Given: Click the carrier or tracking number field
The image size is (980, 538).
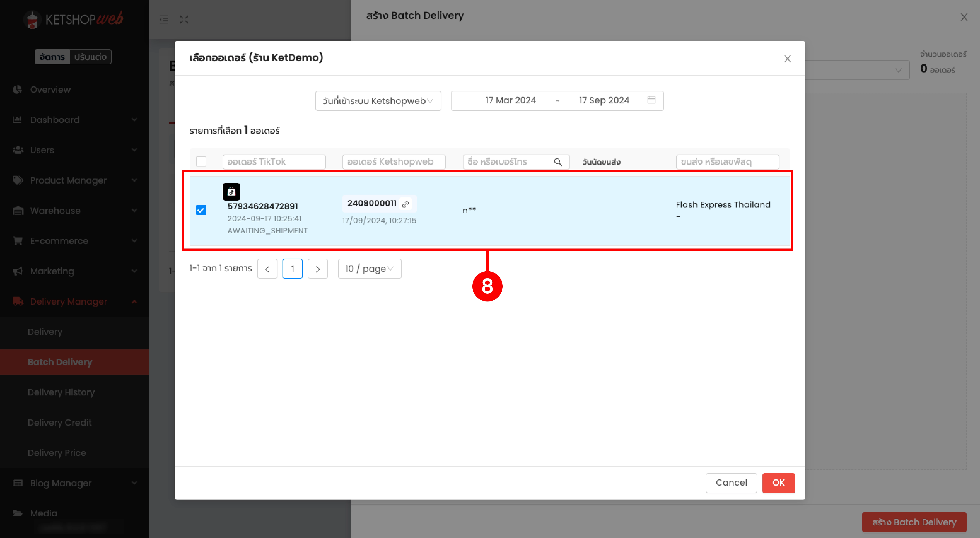Looking at the screenshot, I should [727, 162].
